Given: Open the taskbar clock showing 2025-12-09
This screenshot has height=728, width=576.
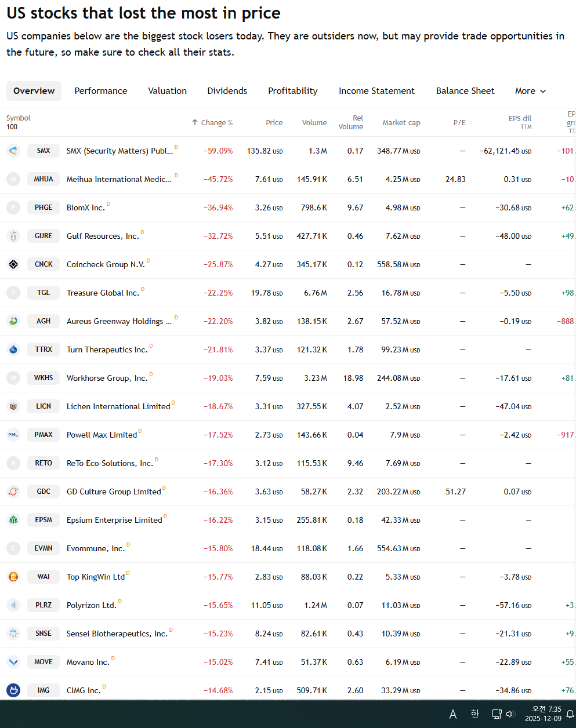Looking at the screenshot, I should pyautogui.click(x=544, y=714).
